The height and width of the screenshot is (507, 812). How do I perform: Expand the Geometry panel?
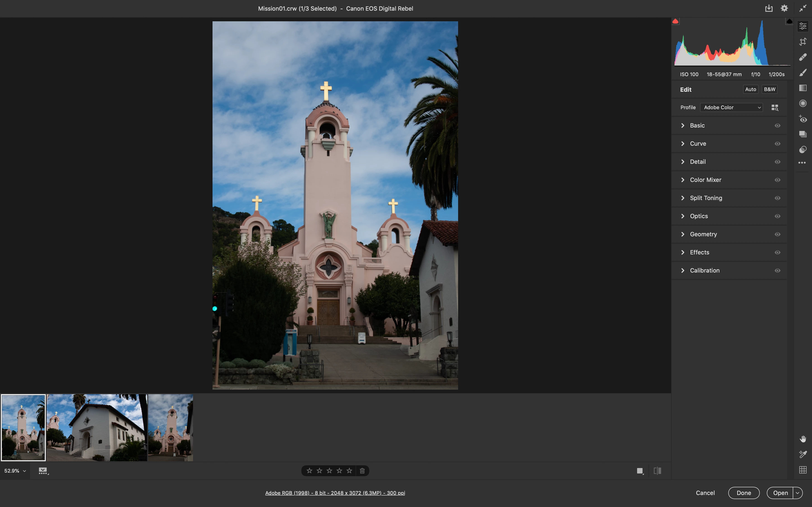coord(703,234)
